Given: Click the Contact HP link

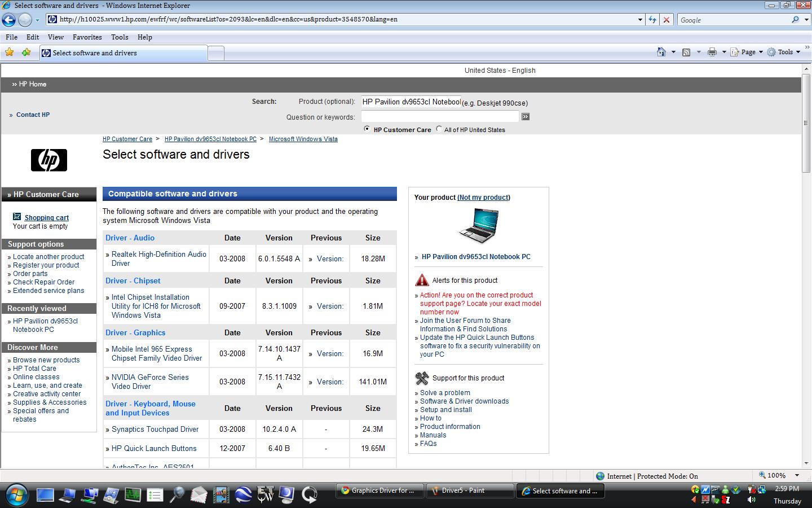Looking at the screenshot, I should pyautogui.click(x=33, y=115).
